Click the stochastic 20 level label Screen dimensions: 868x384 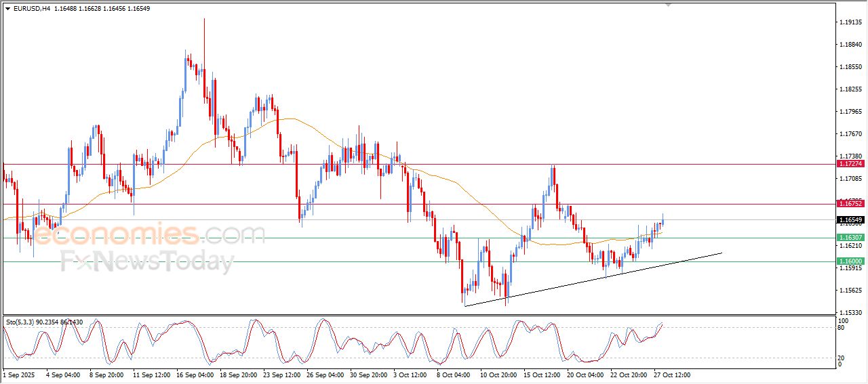click(x=842, y=357)
